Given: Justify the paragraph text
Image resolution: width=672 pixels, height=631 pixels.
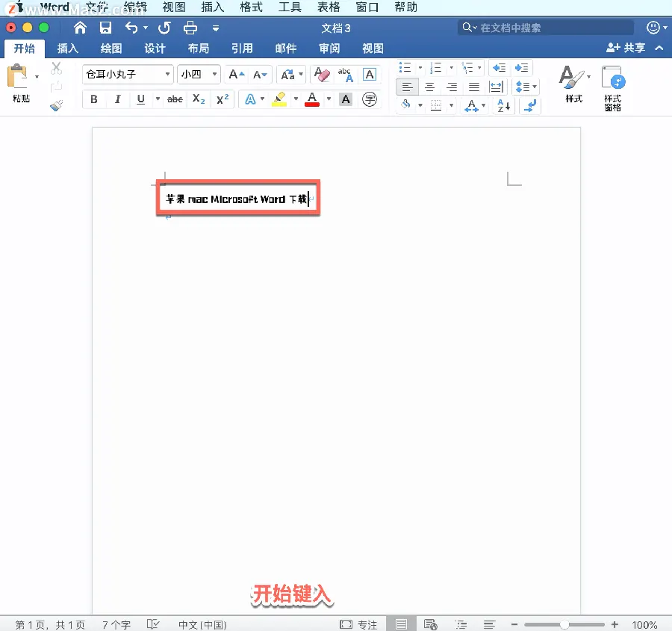Looking at the screenshot, I should coord(474,87).
